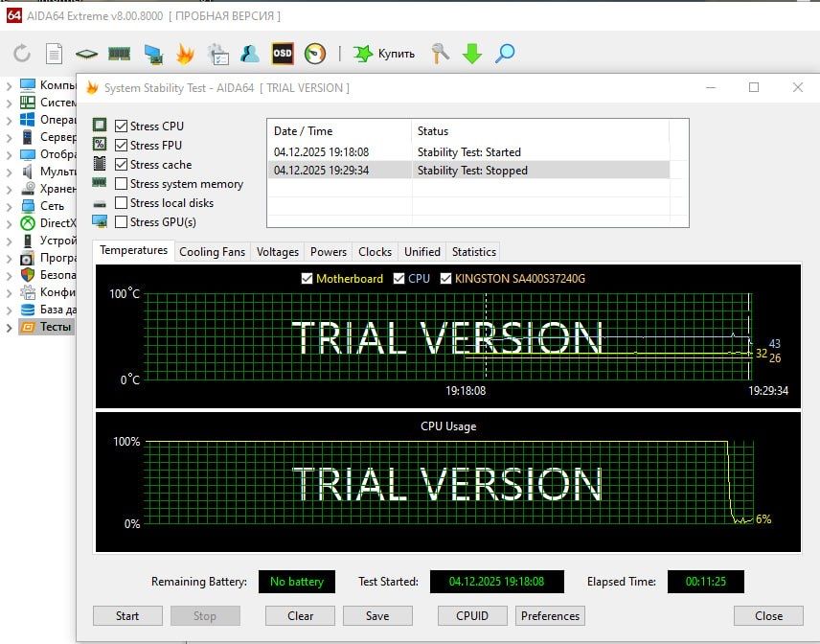This screenshot has width=820, height=644.
Task: Expand the Сервер tree node
Action: [9, 137]
